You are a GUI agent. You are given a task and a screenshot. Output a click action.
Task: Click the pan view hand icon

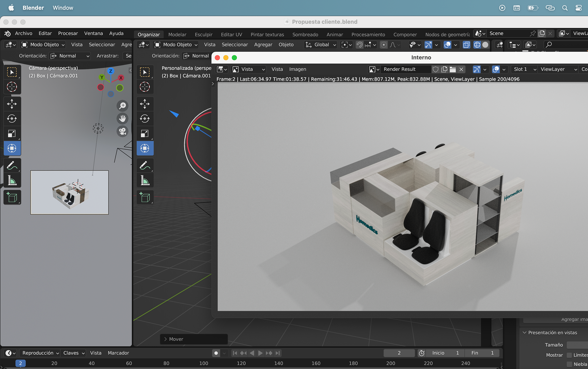click(x=123, y=118)
